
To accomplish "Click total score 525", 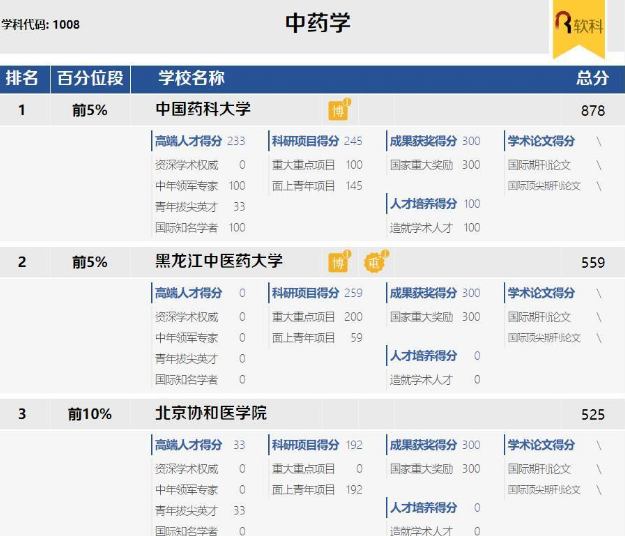I will [593, 414].
